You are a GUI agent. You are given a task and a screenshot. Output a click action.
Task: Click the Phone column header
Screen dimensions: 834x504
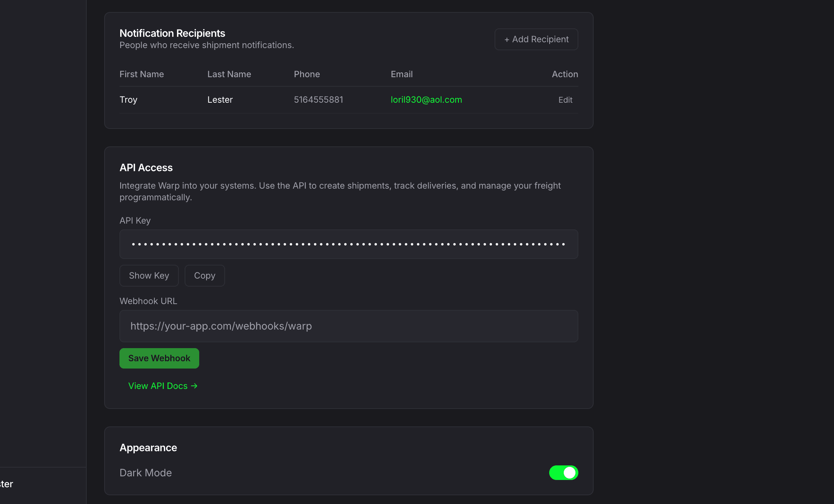click(307, 74)
